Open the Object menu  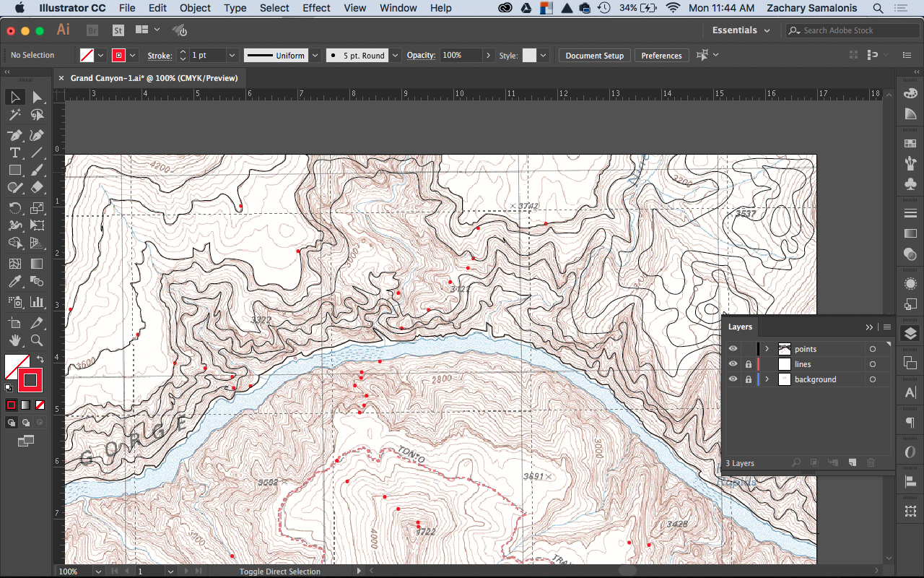[x=195, y=8]
